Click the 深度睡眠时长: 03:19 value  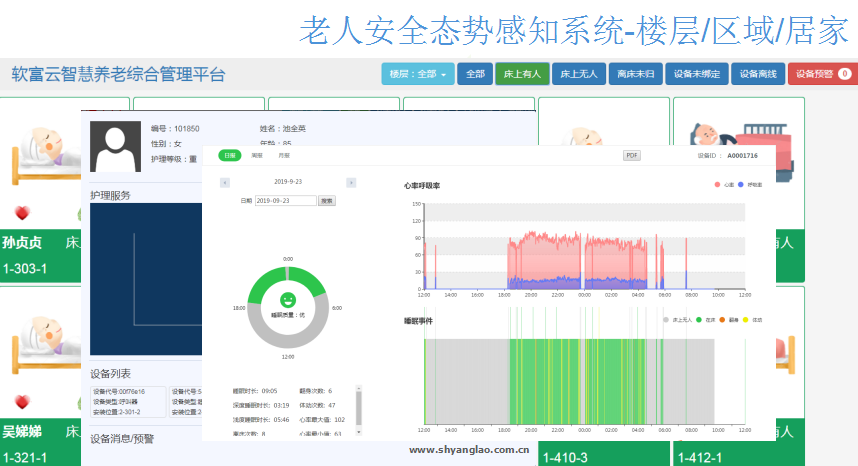[x=261, y=405]
